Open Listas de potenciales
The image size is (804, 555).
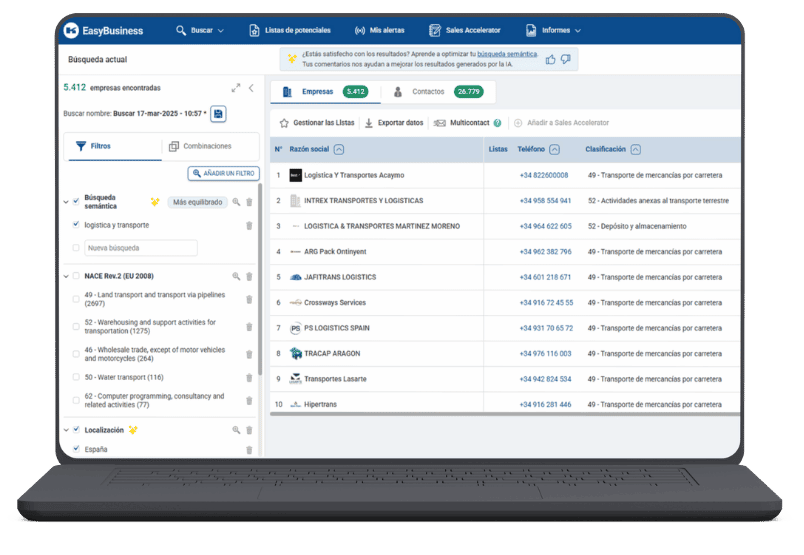(x=290, y=31)
